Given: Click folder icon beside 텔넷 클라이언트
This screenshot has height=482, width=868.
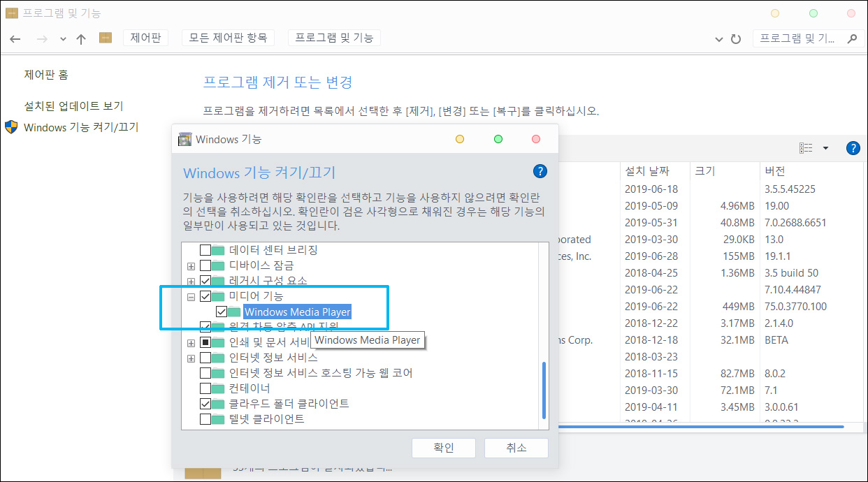Looking at the screenshot, I should [219, 419].
